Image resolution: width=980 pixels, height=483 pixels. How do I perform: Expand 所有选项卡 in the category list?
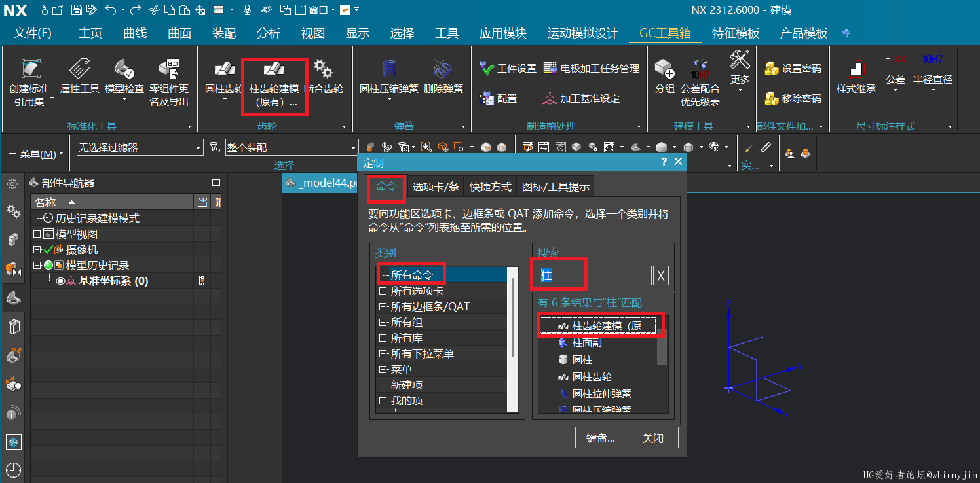[x=383, y=291]
